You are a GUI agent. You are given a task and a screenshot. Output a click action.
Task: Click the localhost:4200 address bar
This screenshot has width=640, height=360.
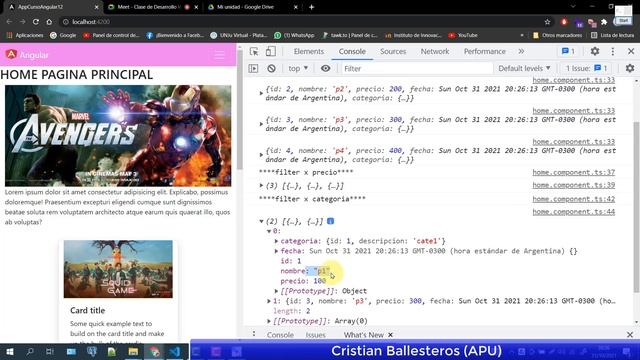pos(302,22)
